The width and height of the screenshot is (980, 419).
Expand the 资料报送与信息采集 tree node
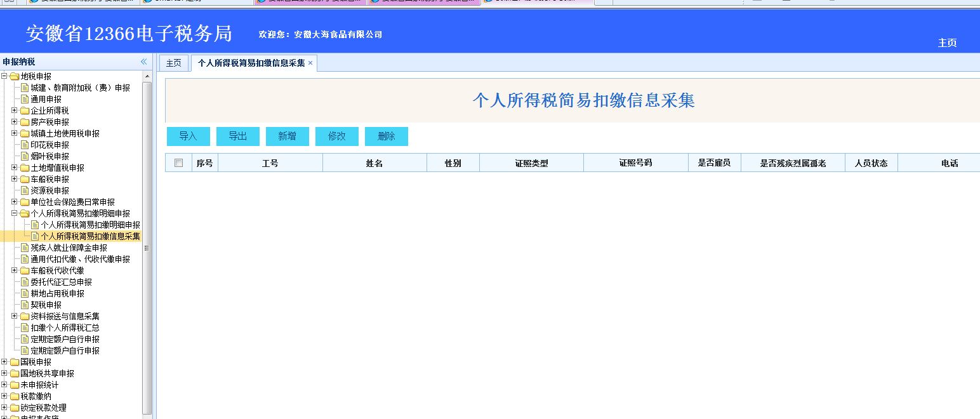[x=15, y=316]
